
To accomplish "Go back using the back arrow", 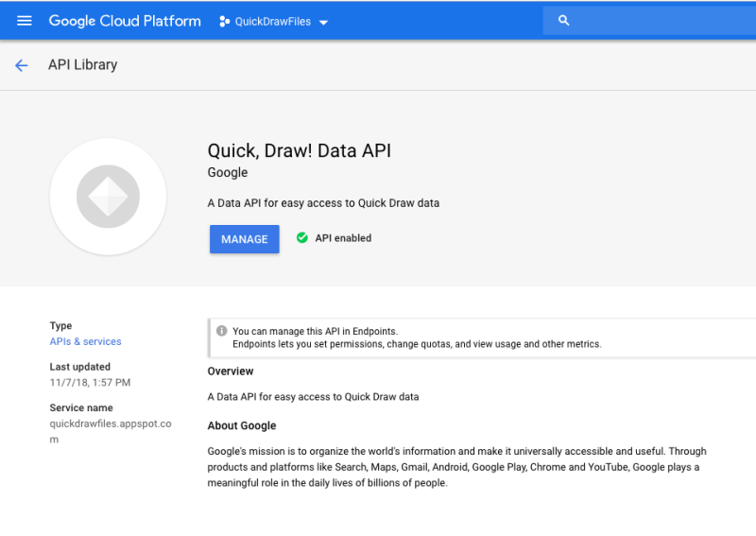I will coord(21,65).
